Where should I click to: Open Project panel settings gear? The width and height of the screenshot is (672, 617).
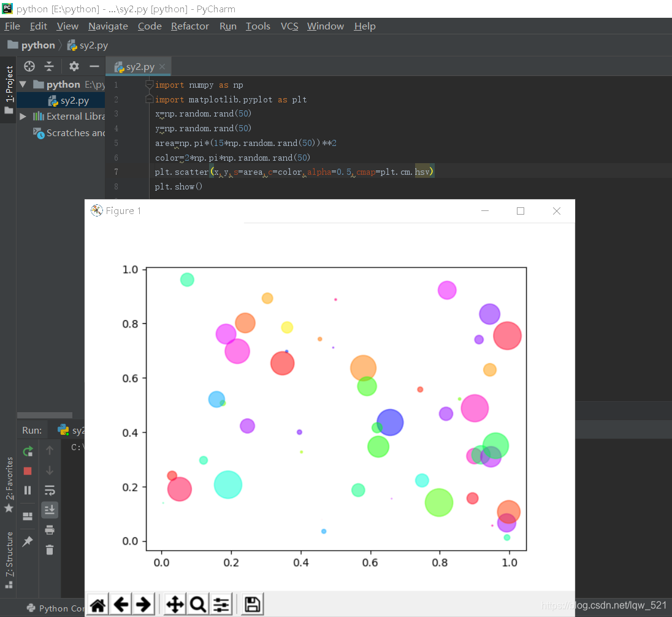pyautogui.click(x=74, y=66)
